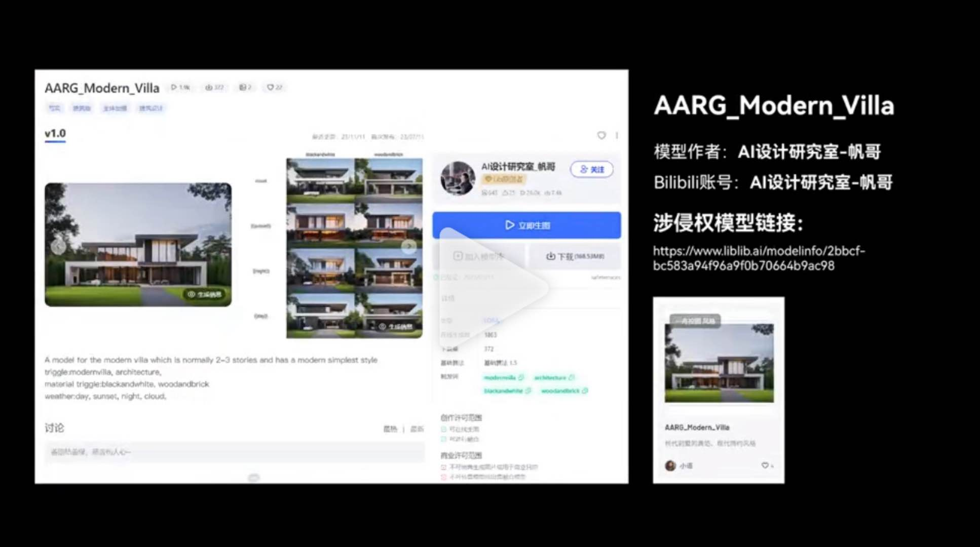Show next image with right carousel arrow

click(408, 246)
